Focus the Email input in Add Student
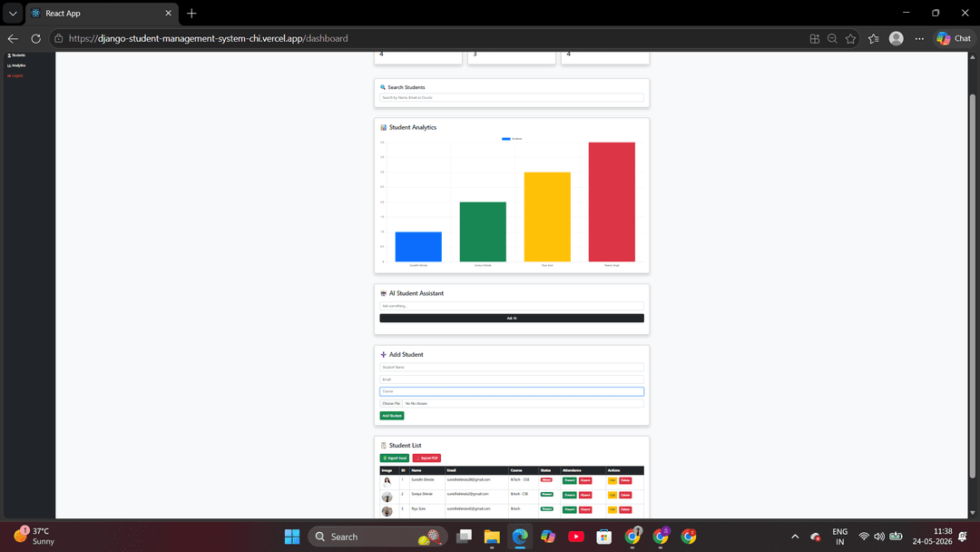980x552 pixels. (x=511, y=379)
